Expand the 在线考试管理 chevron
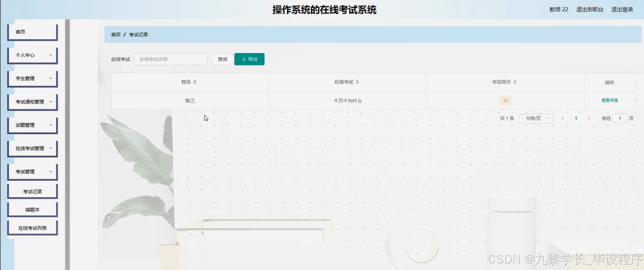644x270 pixels. 51,148
